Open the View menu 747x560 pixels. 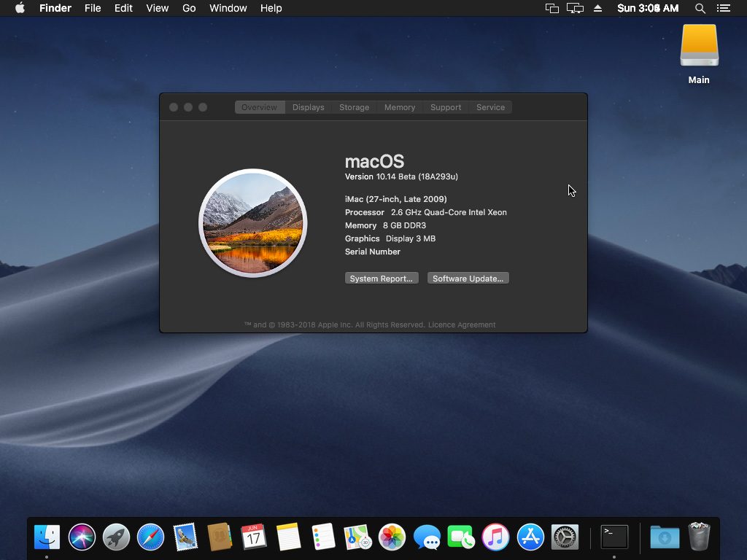point(158,8)
